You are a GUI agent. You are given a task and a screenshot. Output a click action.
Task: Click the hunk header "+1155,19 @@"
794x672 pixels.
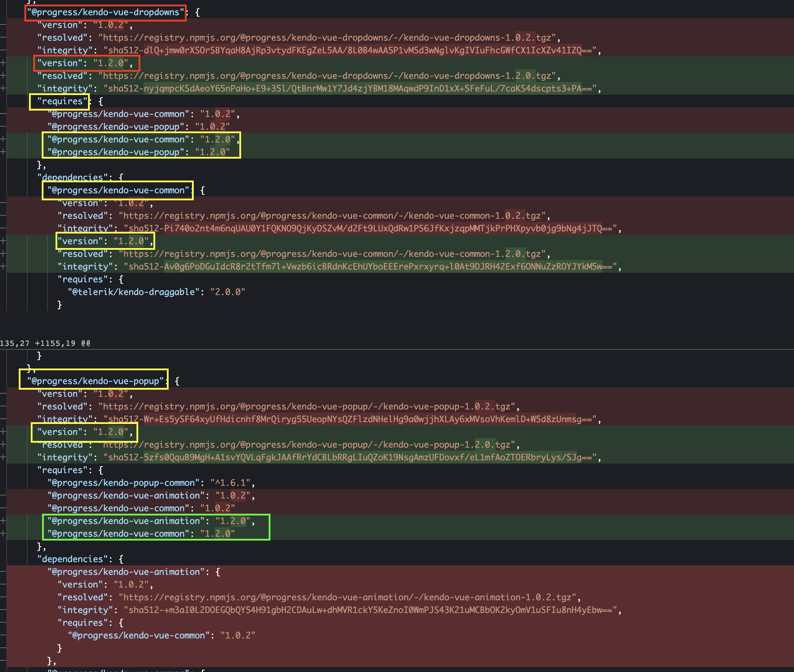[x=63, y=343]
